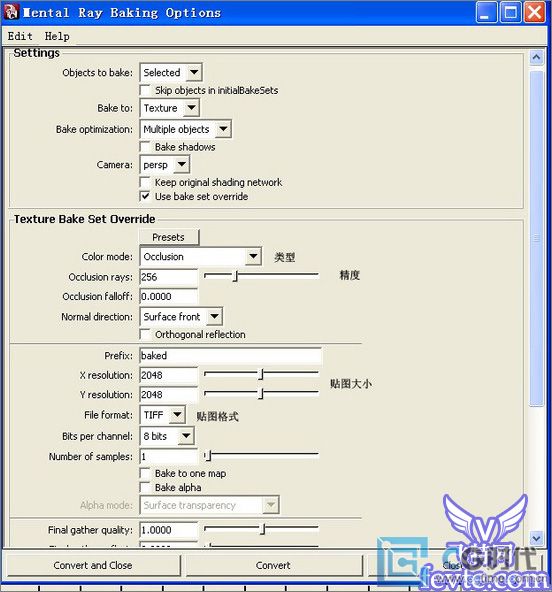Enable the Orthogonal reflection checkbox

(x=145, y=335)
